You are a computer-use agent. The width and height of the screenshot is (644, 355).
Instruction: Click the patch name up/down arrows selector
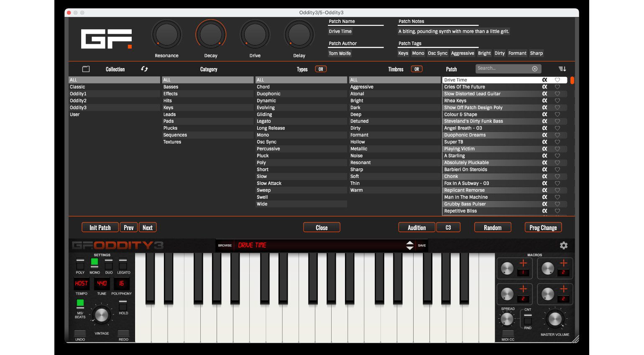(410, 246)
